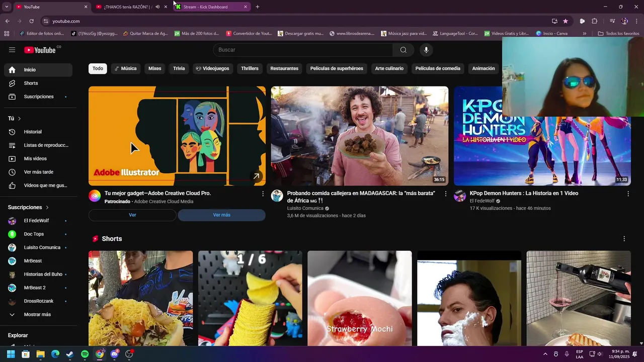Select the Todo filter chip
Viewport: 644px width, 362px height.
pos(98,68)
